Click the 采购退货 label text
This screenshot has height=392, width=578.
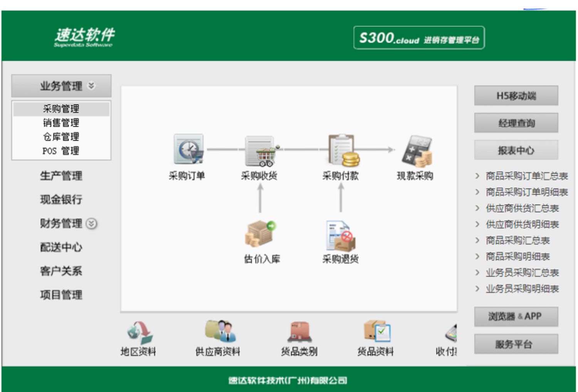click(341, 259)
